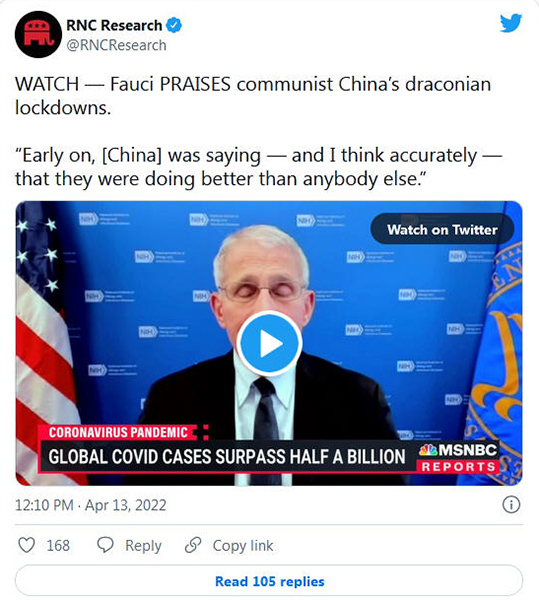Click the heart like icon

[x=27, y=545]
